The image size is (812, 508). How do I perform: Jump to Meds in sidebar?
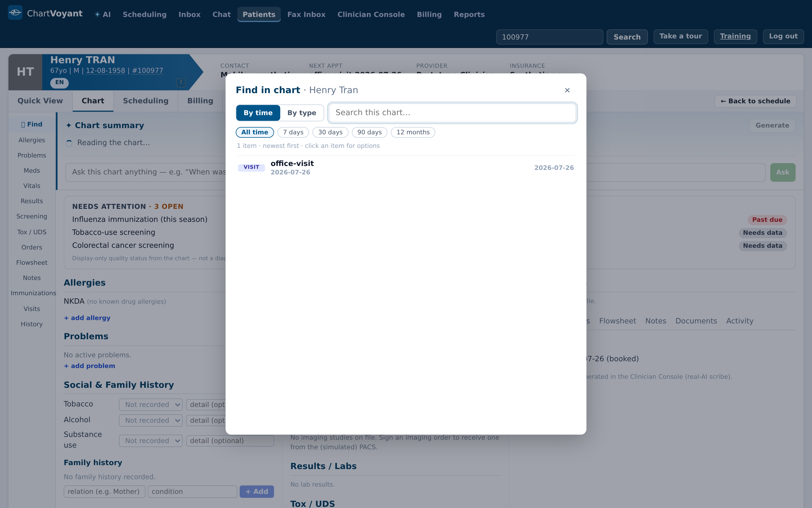32,171
